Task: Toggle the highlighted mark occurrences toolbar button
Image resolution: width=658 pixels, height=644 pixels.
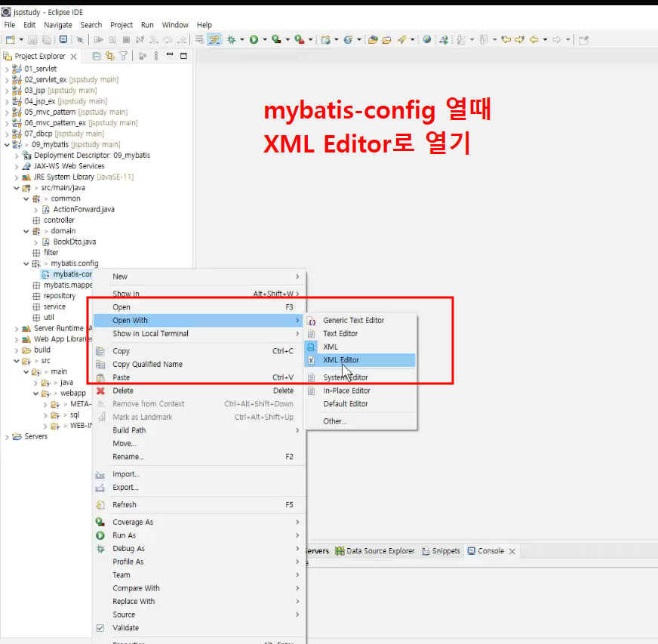Action: pos(214,39)
